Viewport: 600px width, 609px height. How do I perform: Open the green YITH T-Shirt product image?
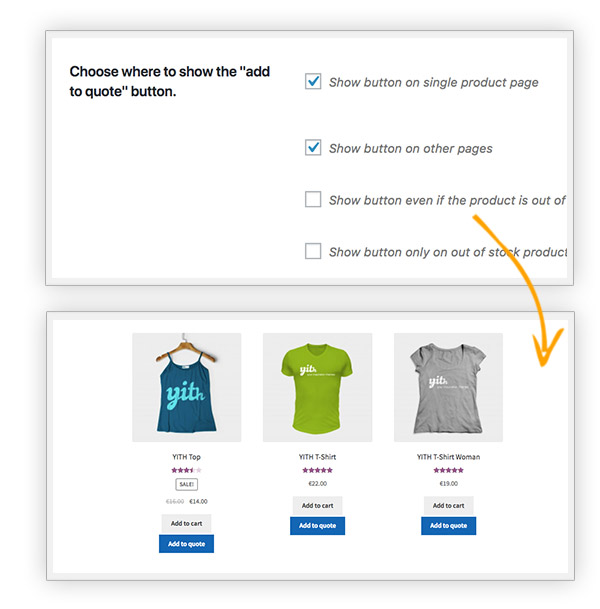tap(317, 387)
